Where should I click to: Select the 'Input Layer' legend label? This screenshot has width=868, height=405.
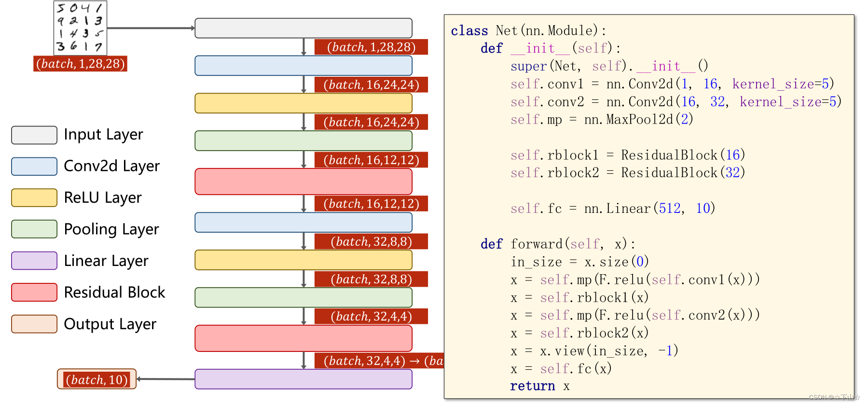[103, 135]
